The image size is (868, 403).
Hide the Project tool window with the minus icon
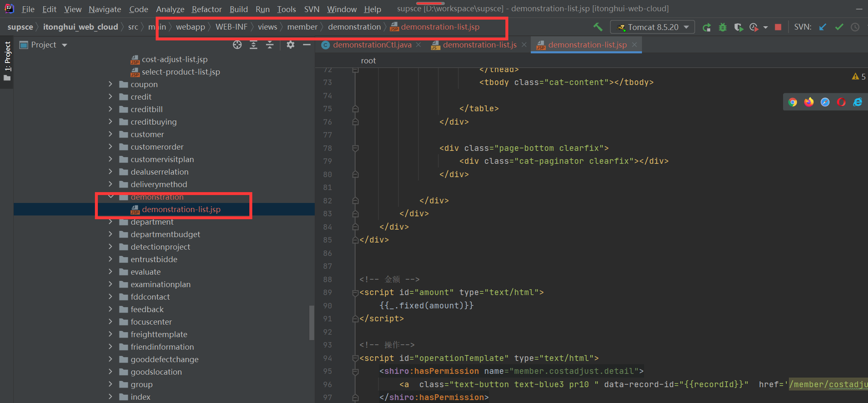[307, 45]
